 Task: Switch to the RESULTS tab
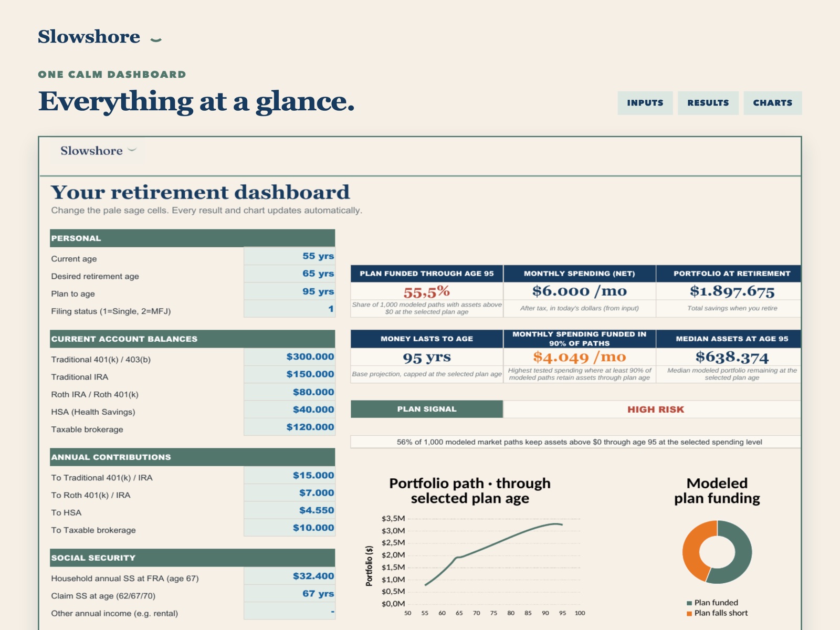pyautogui.click(x=708, y=103)
